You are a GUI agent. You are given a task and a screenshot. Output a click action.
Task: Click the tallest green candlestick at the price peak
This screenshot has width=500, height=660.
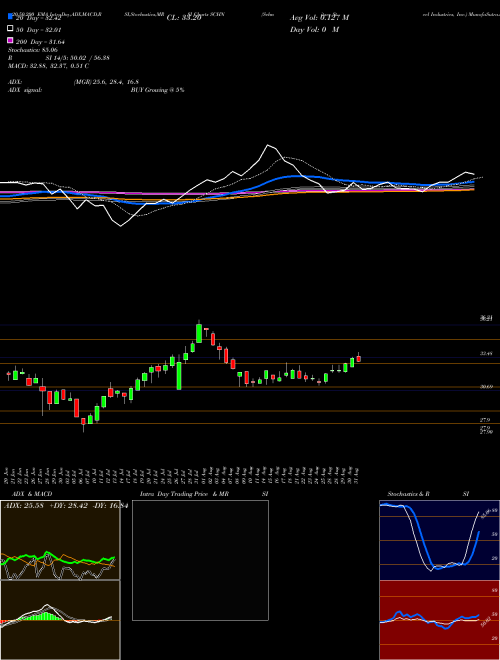click(199, 333)
